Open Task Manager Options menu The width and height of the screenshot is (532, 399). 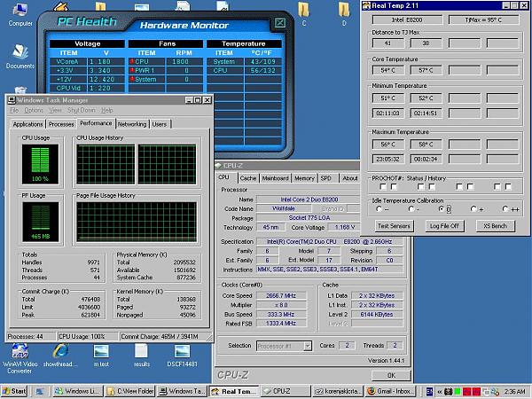click(x=34, y=110)
